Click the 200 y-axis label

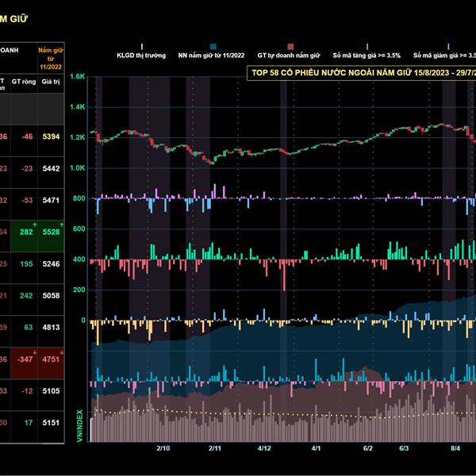point(79,290)
